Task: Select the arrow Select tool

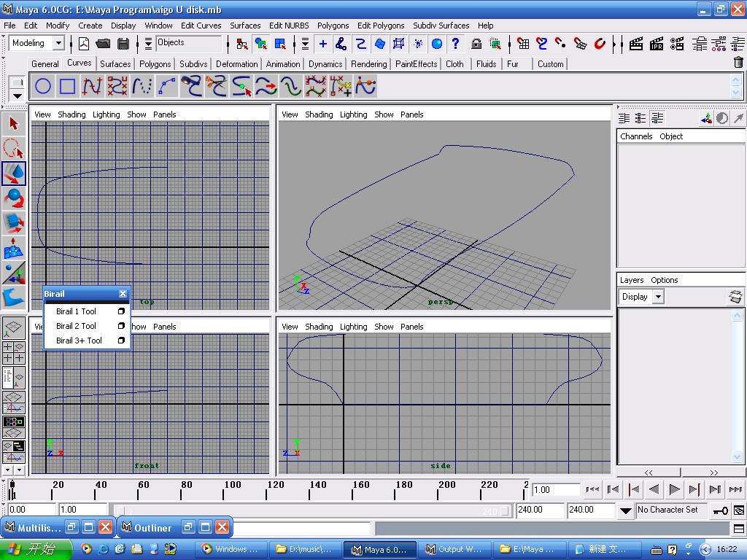Action: pos(13,124)
